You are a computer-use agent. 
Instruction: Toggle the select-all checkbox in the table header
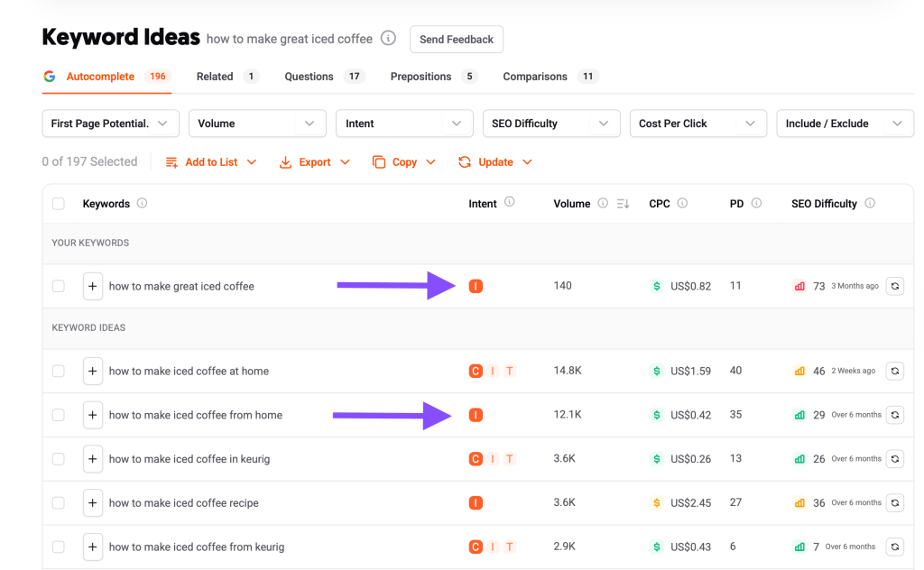(58, 204)
